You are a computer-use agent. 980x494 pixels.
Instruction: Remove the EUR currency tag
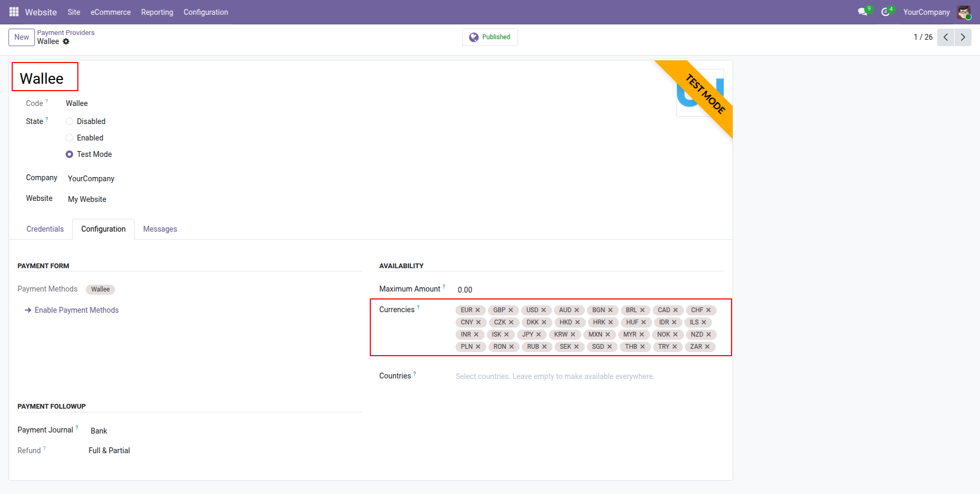click(x=478, y=310)
